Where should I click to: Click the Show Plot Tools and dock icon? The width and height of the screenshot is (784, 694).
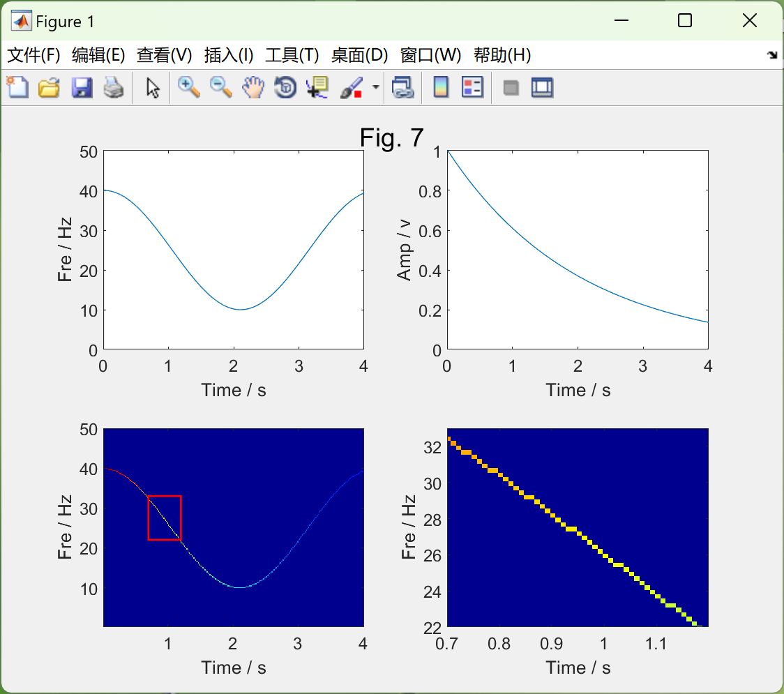coord(543,87)
